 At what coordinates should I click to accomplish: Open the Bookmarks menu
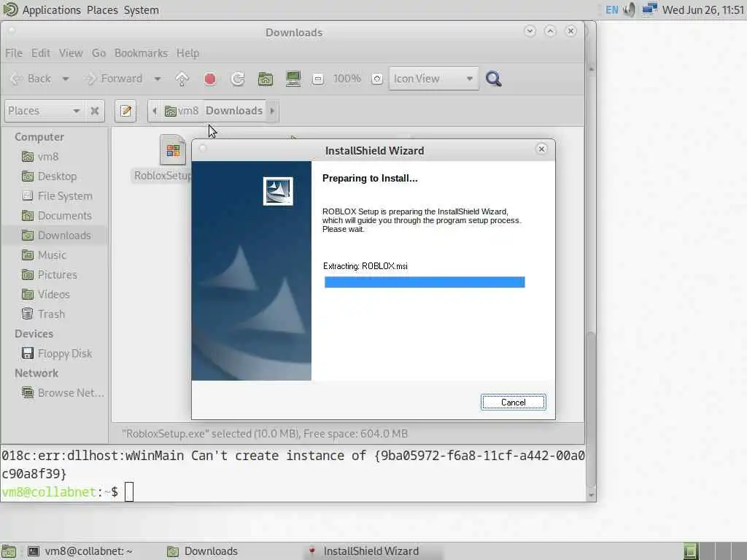(141, 52)
